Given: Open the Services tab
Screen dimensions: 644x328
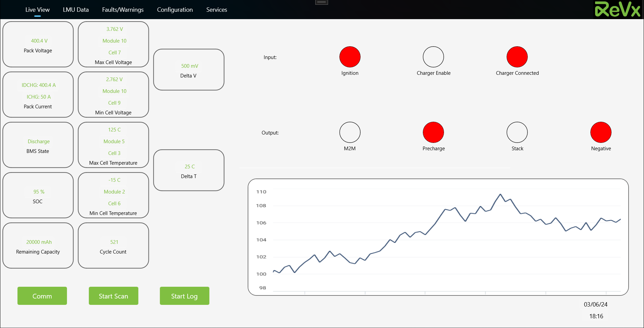Looking at the screenshot, I should point(216,10).
